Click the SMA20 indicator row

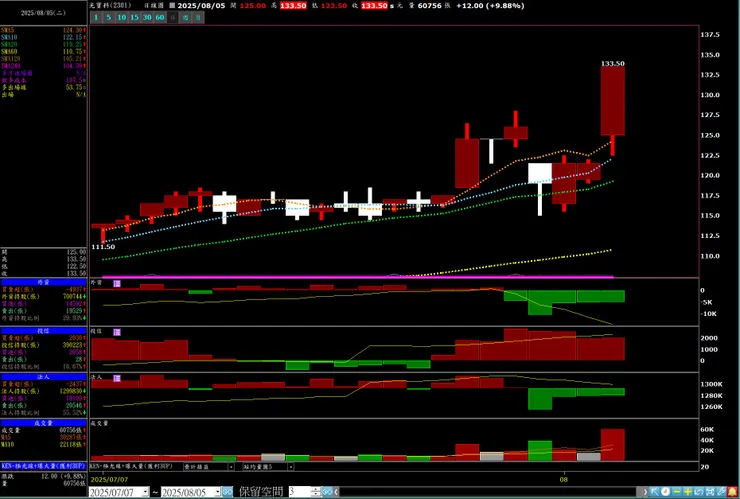tap(43, 44)
